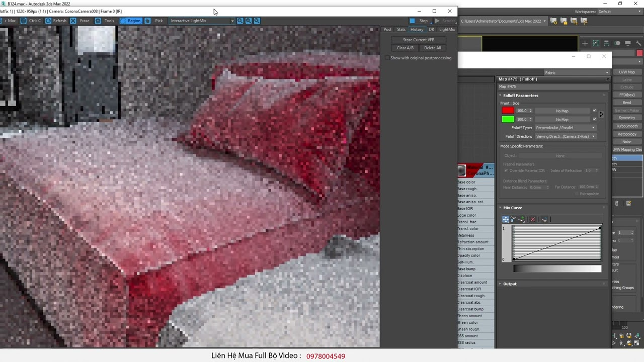This screenshot has width=644, height=362.
Task: Switch to the Stats tab
Action: click(401, 30)
